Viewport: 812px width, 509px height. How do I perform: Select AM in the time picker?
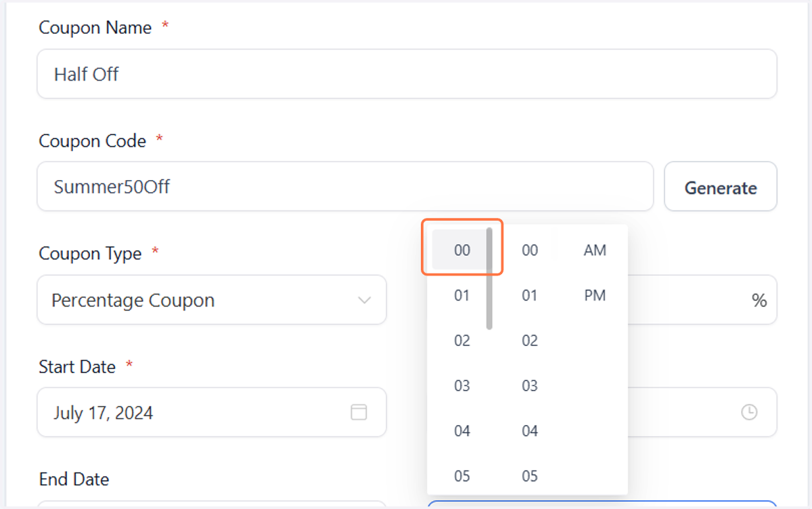click(x=595, y=250)
